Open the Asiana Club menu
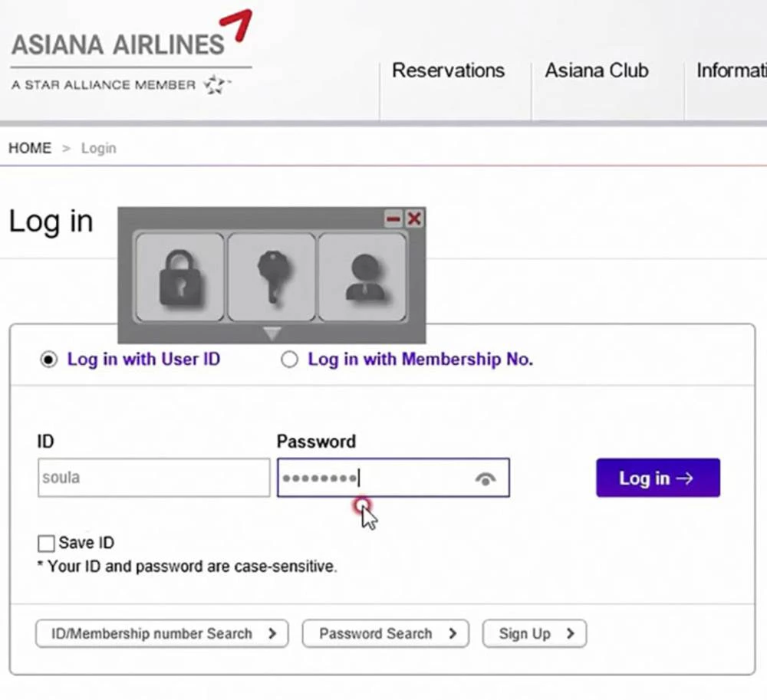The width and height of the screenshot is (767, 700). [x=596, y=71]
